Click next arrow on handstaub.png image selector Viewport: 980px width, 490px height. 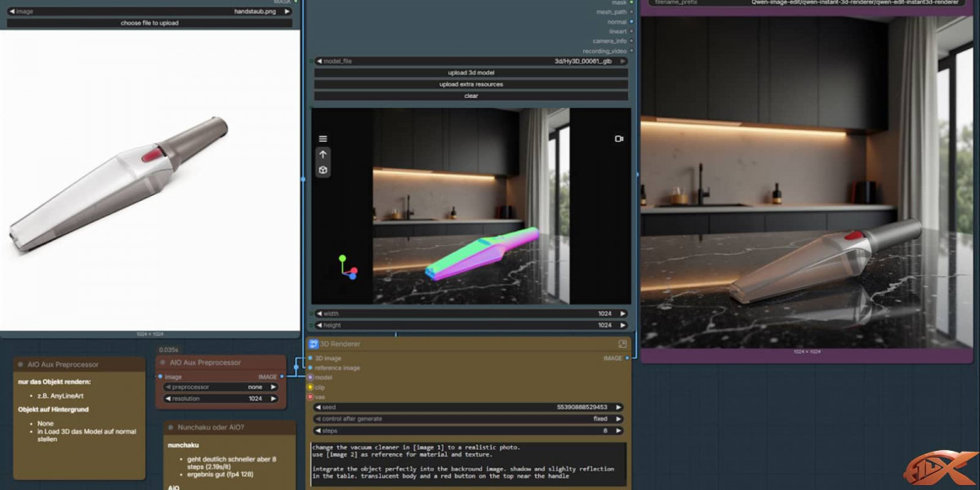tap(287, 11)
